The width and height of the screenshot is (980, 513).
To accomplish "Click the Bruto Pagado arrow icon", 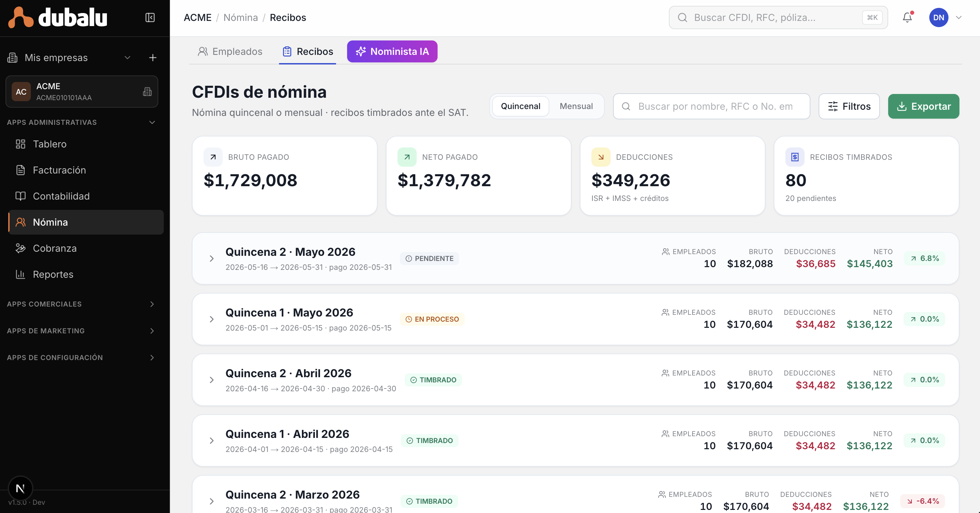I will [213, 157].
